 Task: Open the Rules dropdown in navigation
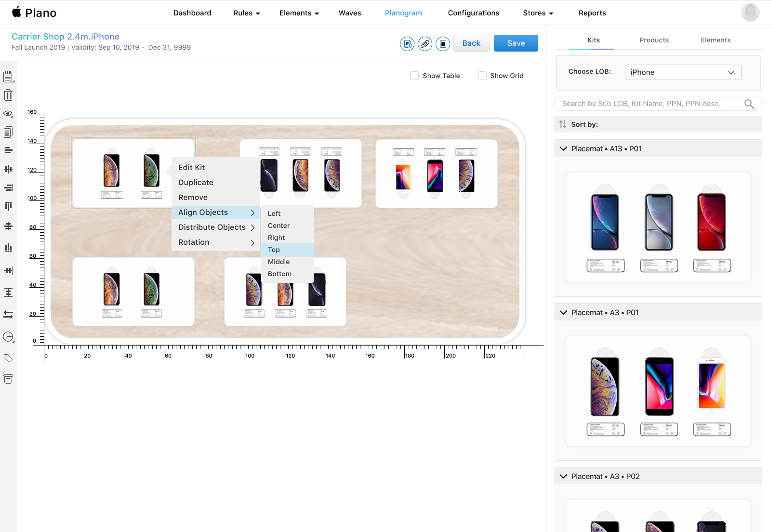tap(247, 13)
